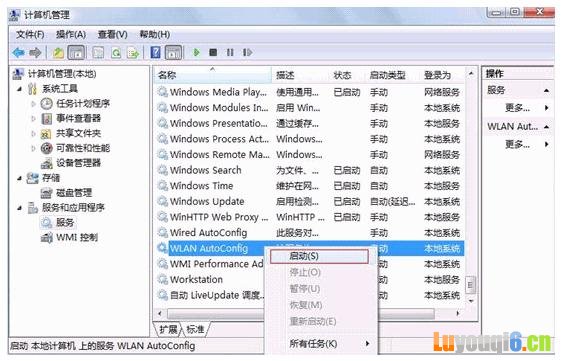The height and width of the screenshot is (361, 564).
Task: Click the Restart Service icon
Action: (x=247, y=52)
